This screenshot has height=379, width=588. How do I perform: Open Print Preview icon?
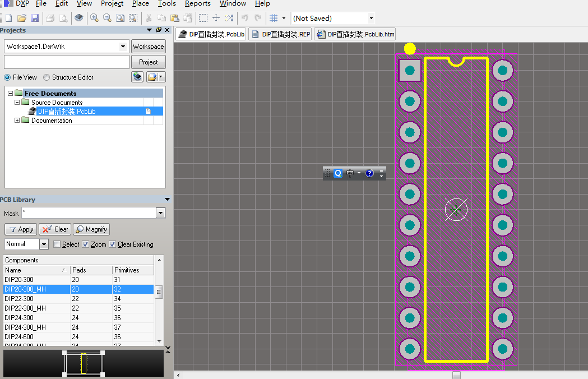64,18
